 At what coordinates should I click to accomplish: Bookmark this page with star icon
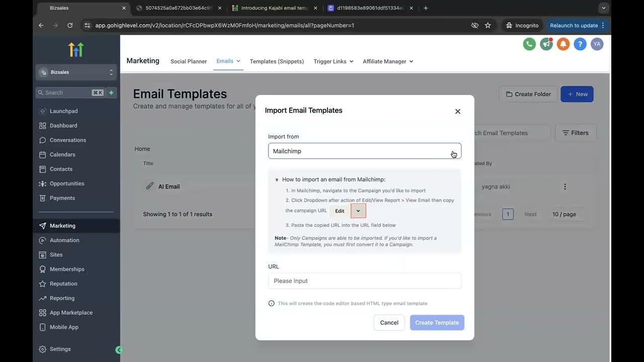[488, 25]
